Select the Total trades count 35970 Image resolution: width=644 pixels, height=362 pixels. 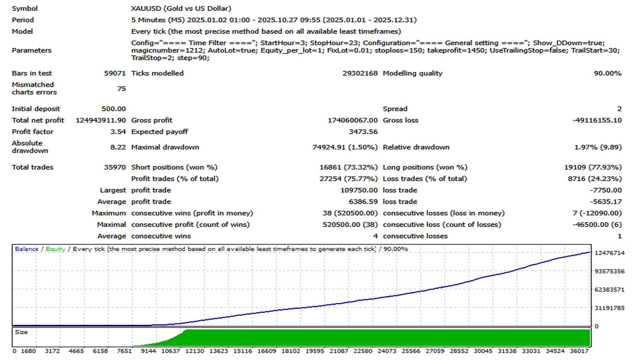point(114,167)
